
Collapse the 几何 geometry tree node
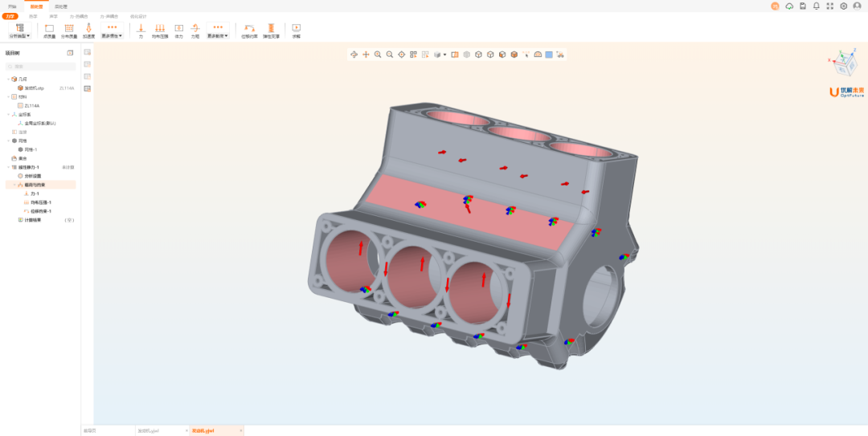click(x=8, y=79)
